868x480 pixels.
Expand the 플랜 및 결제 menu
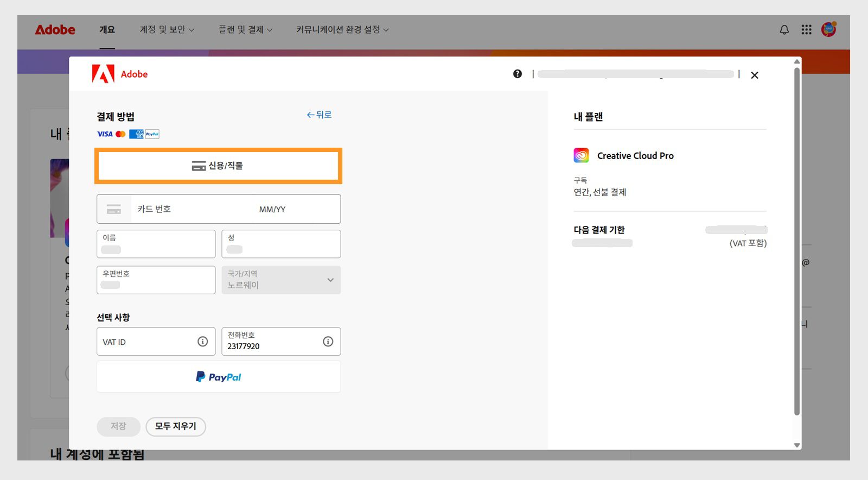click(245, 29)
